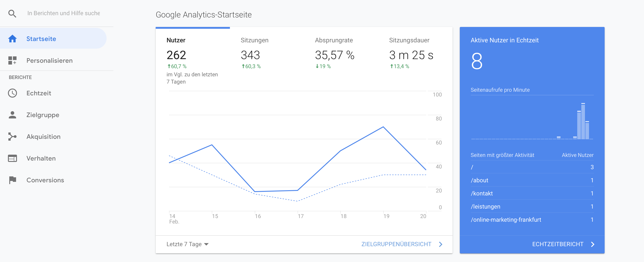Image resolution: width=644 pixels, height=262 pixels.
Task: Click the Echtzeit clock icon
Action: [x=12, y=93]
